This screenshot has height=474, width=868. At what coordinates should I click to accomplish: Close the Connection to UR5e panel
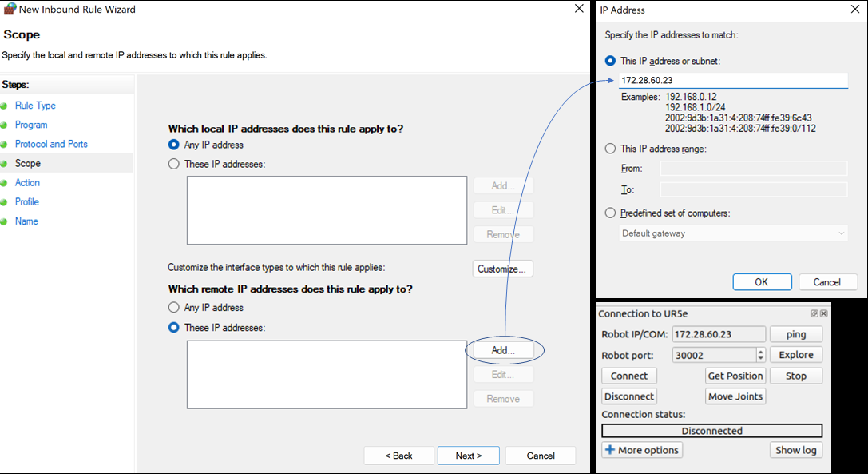pos(823,314)
